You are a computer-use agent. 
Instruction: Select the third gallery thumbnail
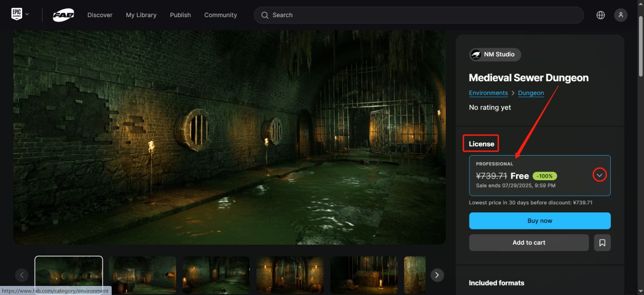pyautogui.click(x=216, y=275)
